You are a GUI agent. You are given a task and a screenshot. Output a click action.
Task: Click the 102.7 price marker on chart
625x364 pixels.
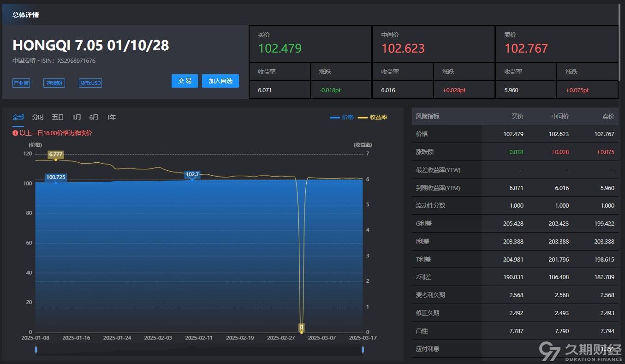click(x=192, y=174)
